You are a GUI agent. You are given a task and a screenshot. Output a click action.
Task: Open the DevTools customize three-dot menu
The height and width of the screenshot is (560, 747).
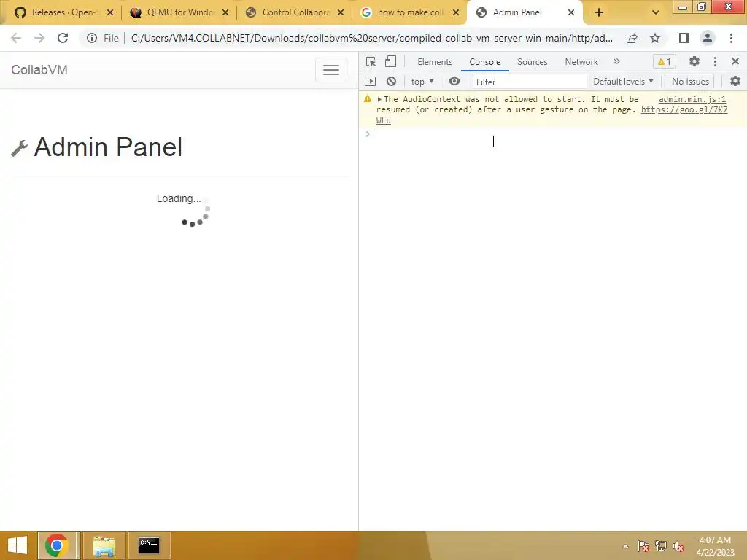pyautogui.click(x=715, y=61)
